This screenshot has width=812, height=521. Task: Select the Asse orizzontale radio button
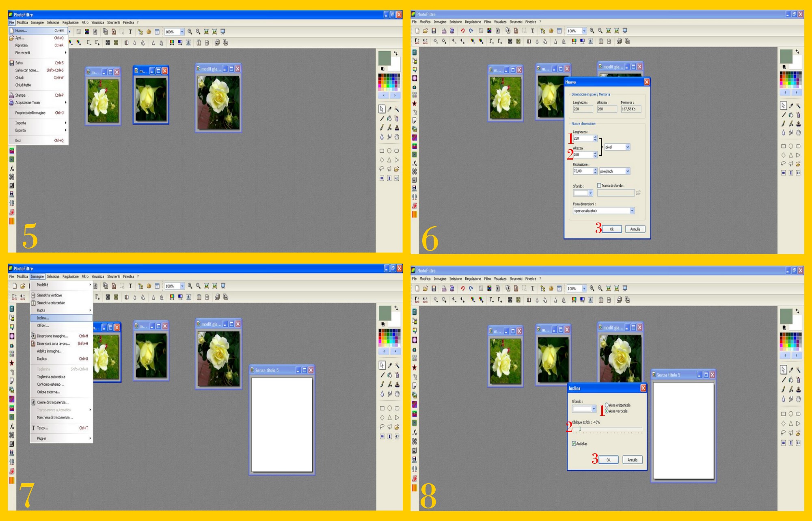pos(607,405)
